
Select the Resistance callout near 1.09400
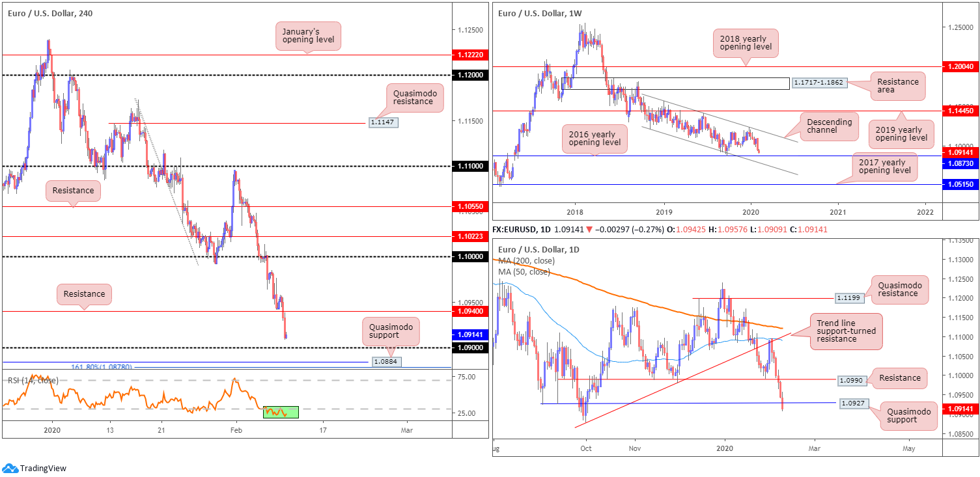coord(84,293)
